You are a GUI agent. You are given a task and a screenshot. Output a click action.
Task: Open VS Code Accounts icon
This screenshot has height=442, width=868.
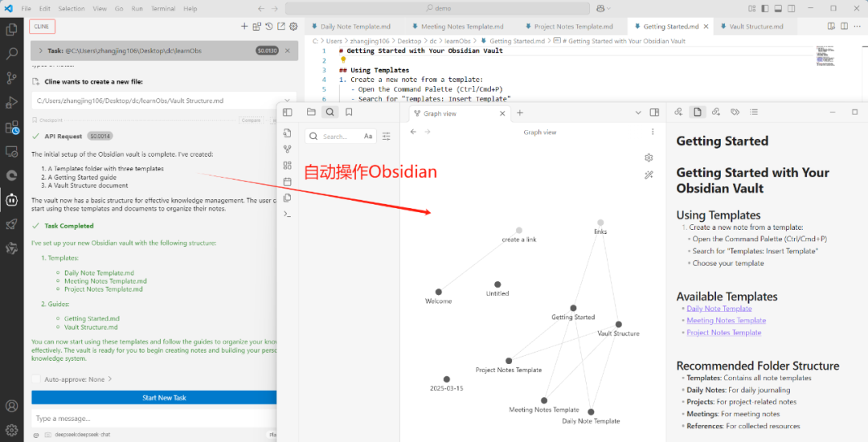pyautogui.click(x=11, y=406)
